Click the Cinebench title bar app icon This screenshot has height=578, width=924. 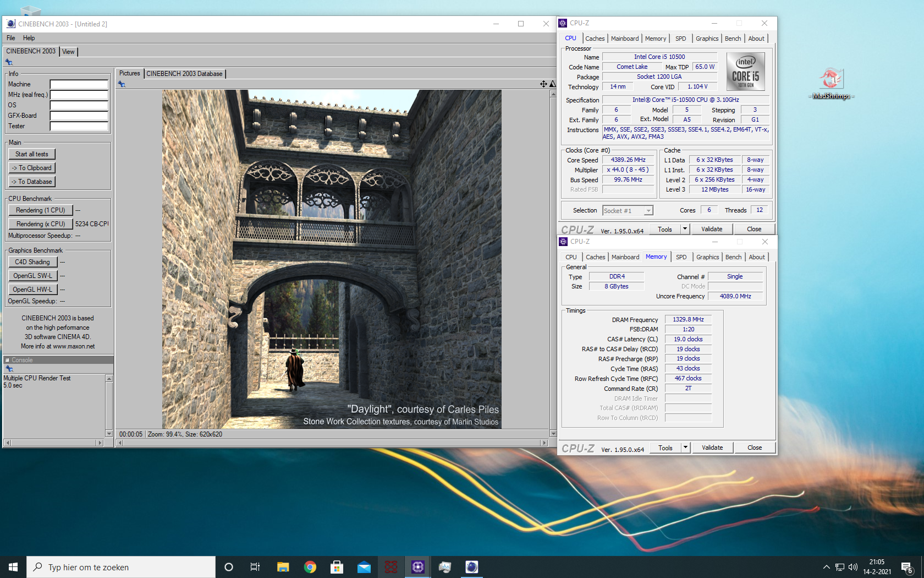(x=11, y=24)
